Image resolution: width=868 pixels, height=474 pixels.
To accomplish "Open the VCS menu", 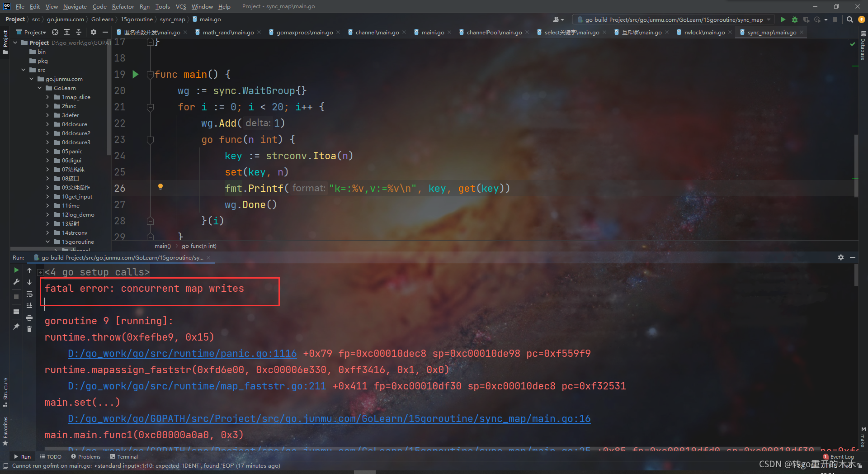I will 181,6.
